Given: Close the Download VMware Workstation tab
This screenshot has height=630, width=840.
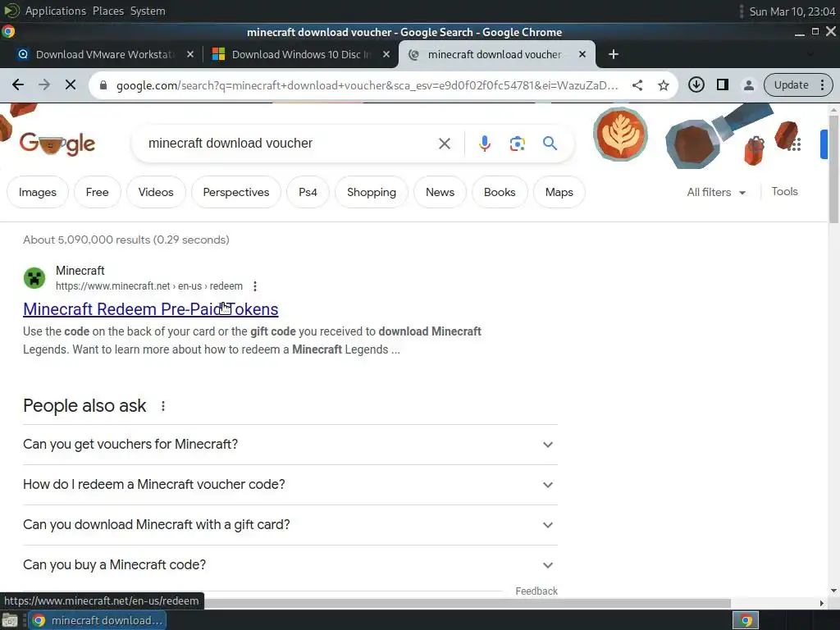Looking at the screenshot, I should point(189,54).
